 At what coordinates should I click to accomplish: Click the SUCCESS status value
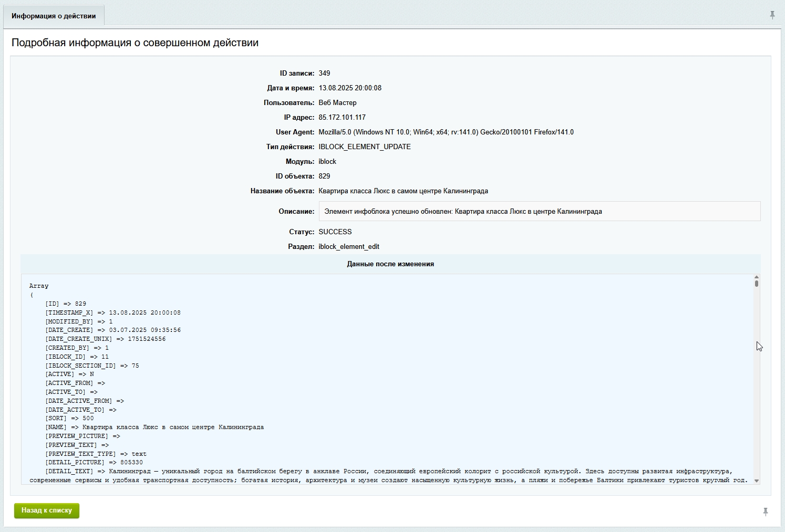(335, 232)
